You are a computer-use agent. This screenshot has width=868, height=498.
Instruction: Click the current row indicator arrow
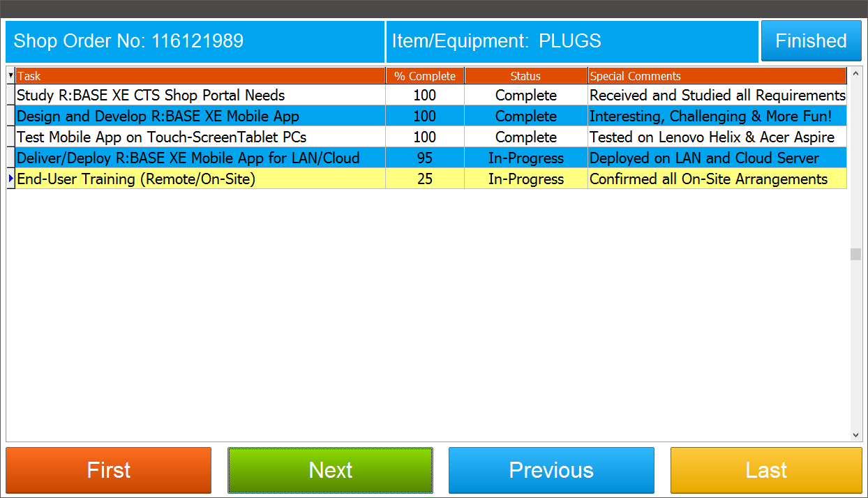10,179
